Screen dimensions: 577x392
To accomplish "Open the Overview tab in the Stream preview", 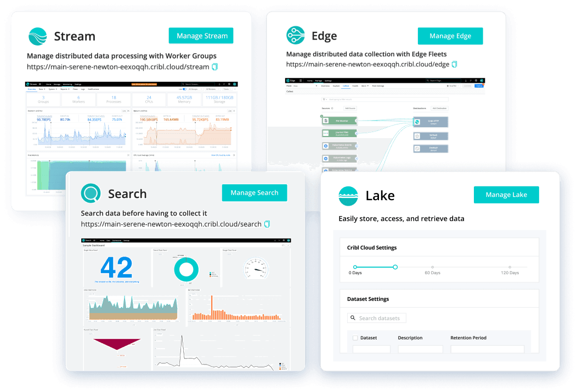I will coord(32,89).
